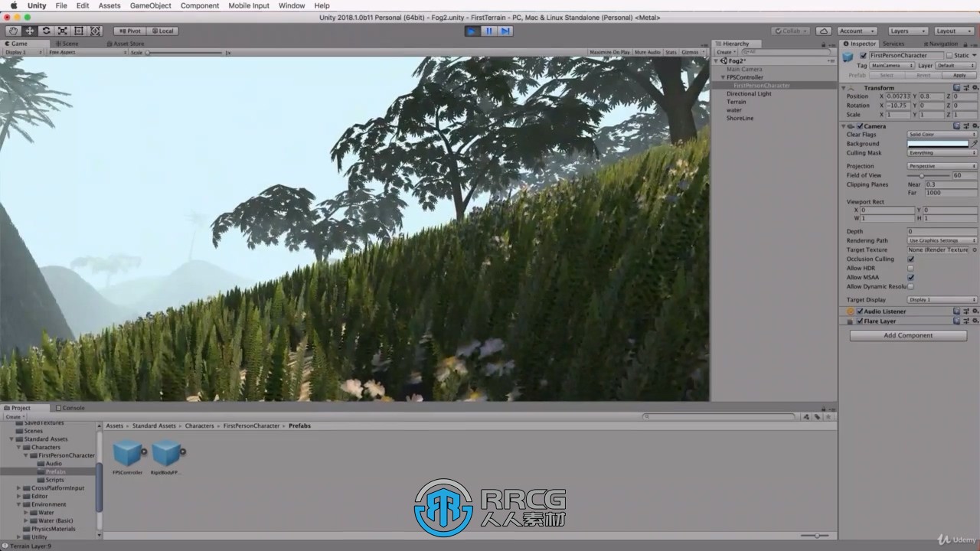This screenshot has height=551, width=980.
Task: Click the Background color swatch
Action: click(938, 144)
